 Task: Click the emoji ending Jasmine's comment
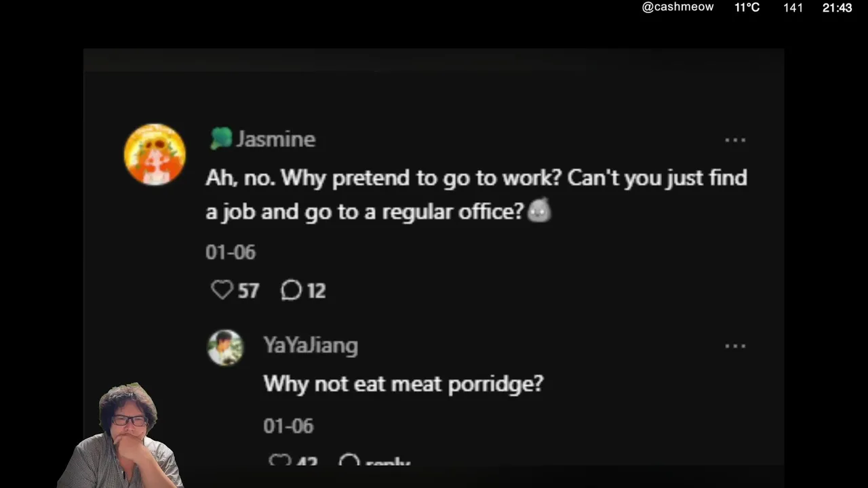pyautogui.click(x=539, y=211)
